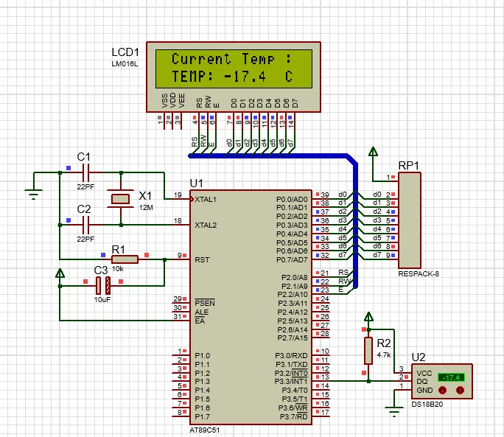Viewport: 504px width, 437px height.
Task: Click the 'RP1' reference label
Action: coord(408,166)
